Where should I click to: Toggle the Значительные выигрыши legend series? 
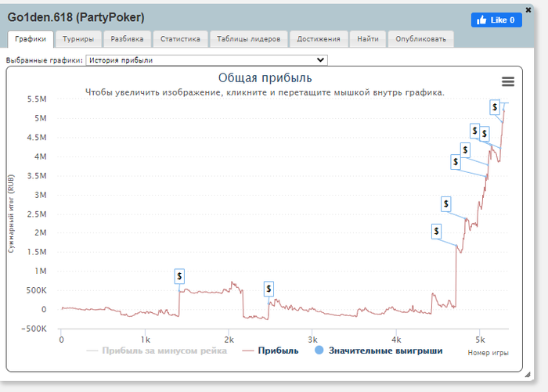[x=379, y=351]
